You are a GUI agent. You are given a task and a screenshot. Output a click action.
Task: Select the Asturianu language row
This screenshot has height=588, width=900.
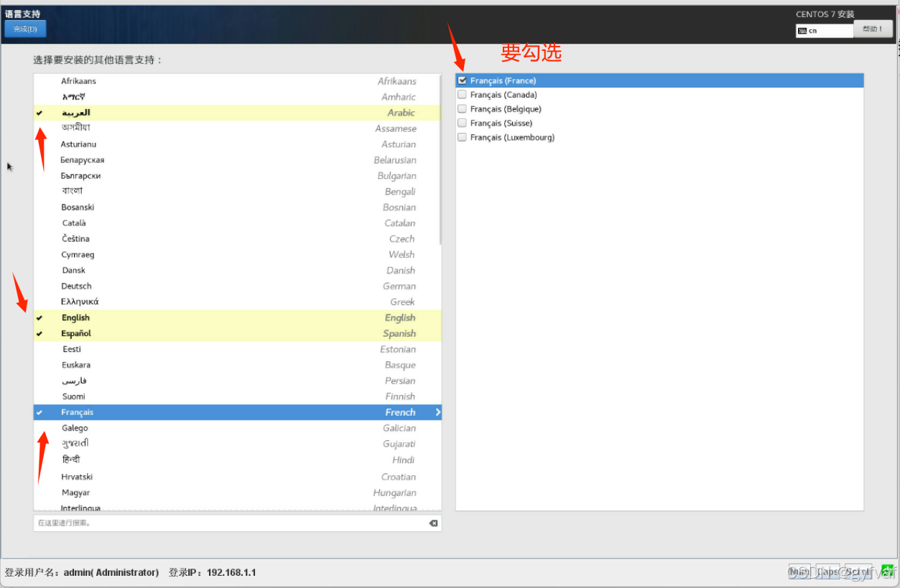(x=236, y=144)
